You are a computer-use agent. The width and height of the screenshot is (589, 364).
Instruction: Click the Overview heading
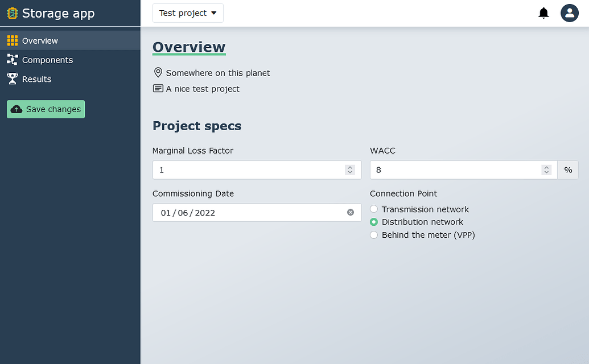click(x=189, y=47)
